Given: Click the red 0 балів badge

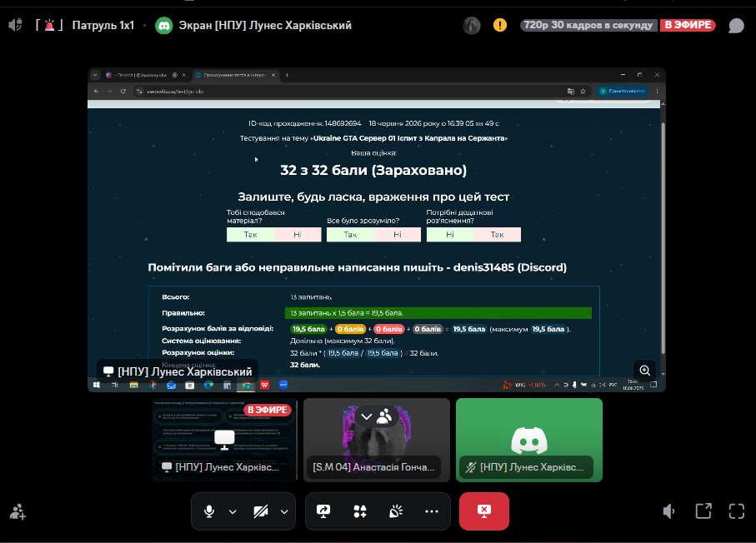Looking at the screenshot, I should [x=388, y=329].
